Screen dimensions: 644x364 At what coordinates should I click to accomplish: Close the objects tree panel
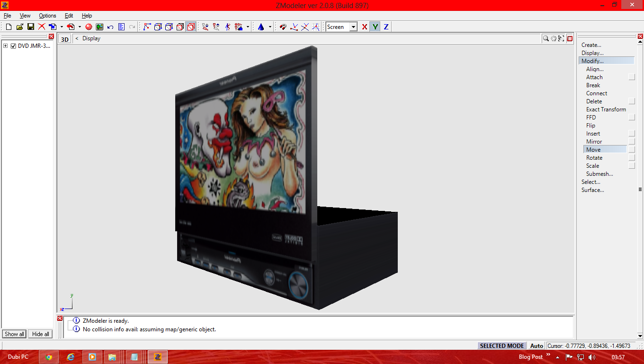tap(51, 36)
